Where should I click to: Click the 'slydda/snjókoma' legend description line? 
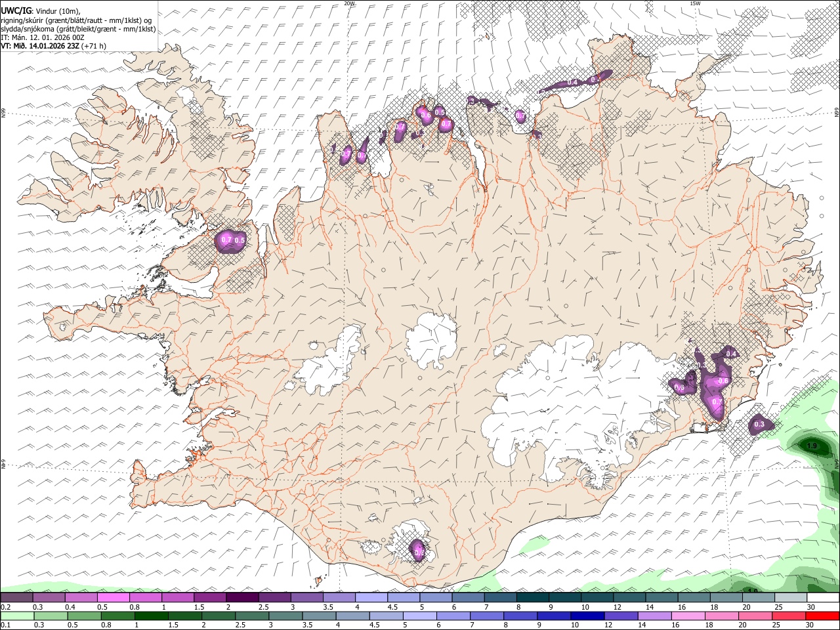coord(78,29)
